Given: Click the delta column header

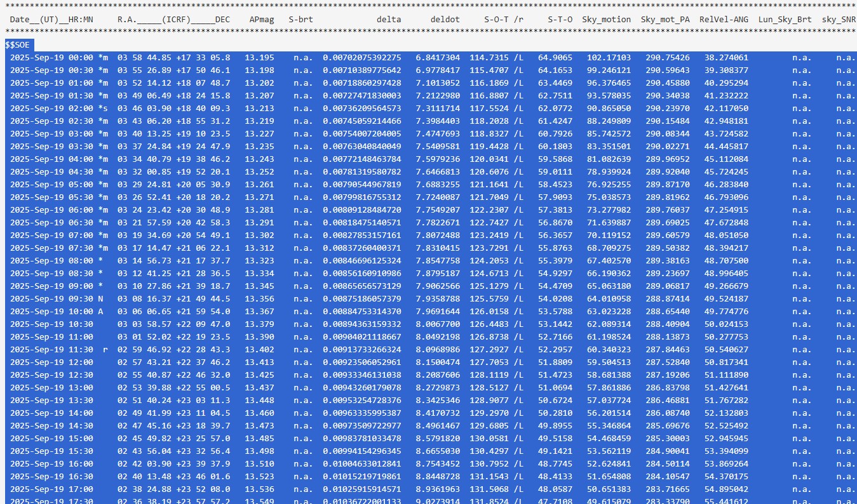Looking at the screenshot, I should tap(389, 20).
